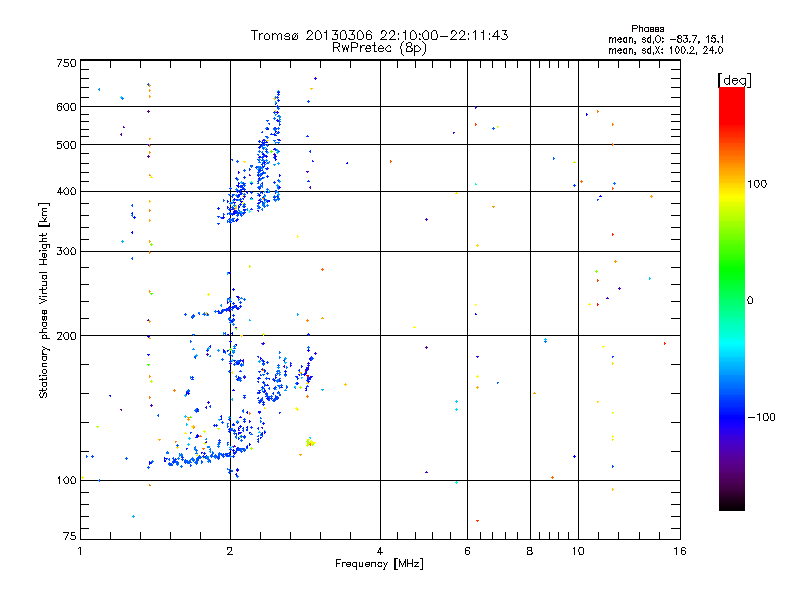800x600 pixels.
Task: Click the black bottom of the color bar
Action: (x=732, y=503)
